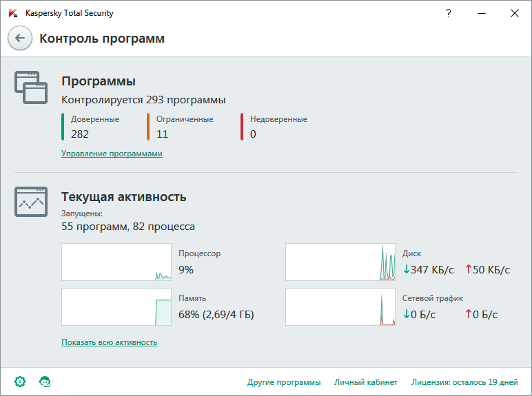Click the back arrow button
The height and width of the screenshot is (396, 532).
[20, 39]
